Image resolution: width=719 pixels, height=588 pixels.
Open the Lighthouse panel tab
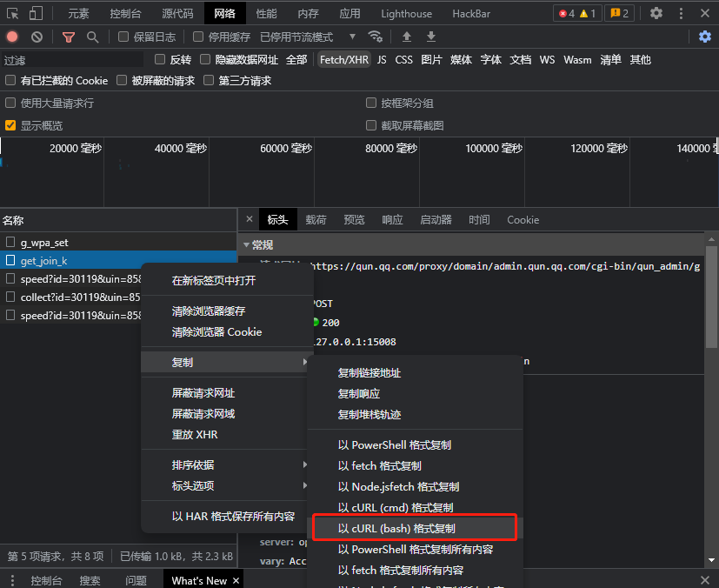tap(406, 14)
